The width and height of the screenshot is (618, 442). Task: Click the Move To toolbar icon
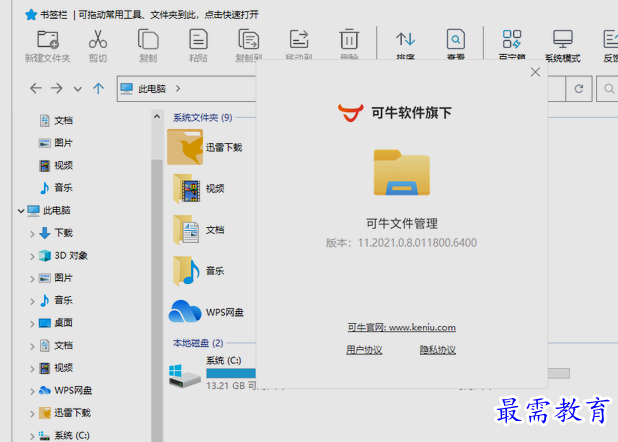299,39
